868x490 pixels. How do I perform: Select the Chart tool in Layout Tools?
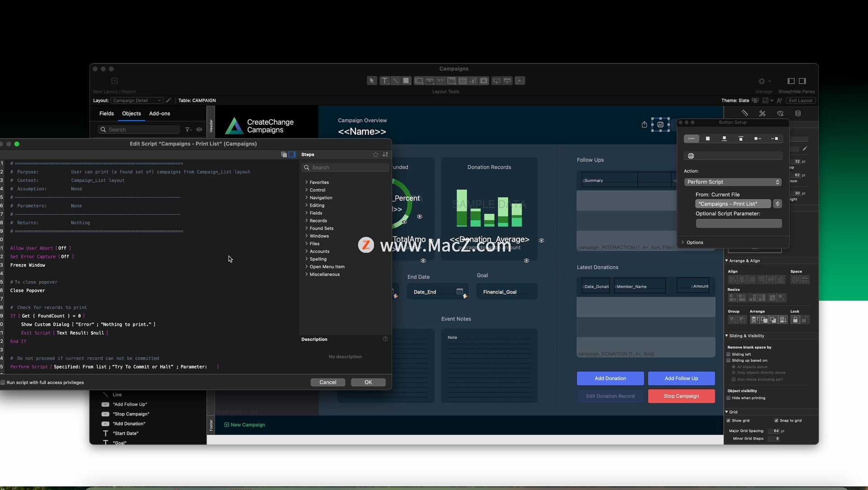pos(473,81)
